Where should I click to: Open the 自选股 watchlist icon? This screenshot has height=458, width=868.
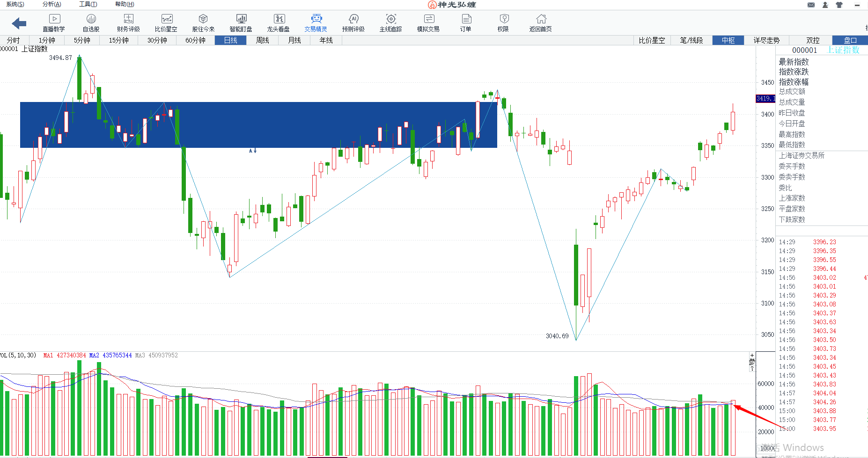[91, 19]
